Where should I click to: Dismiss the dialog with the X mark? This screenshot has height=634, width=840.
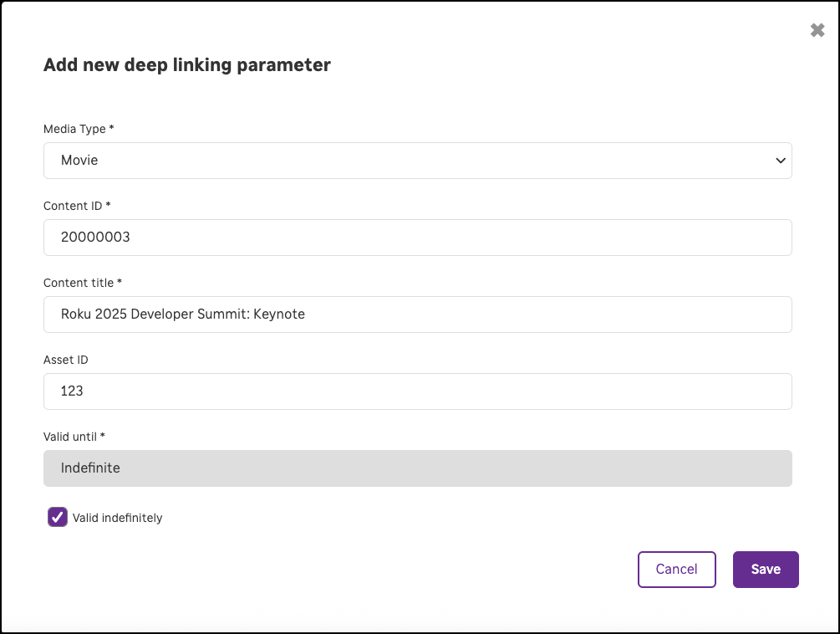pyautogui.click(x=817, y=29)
